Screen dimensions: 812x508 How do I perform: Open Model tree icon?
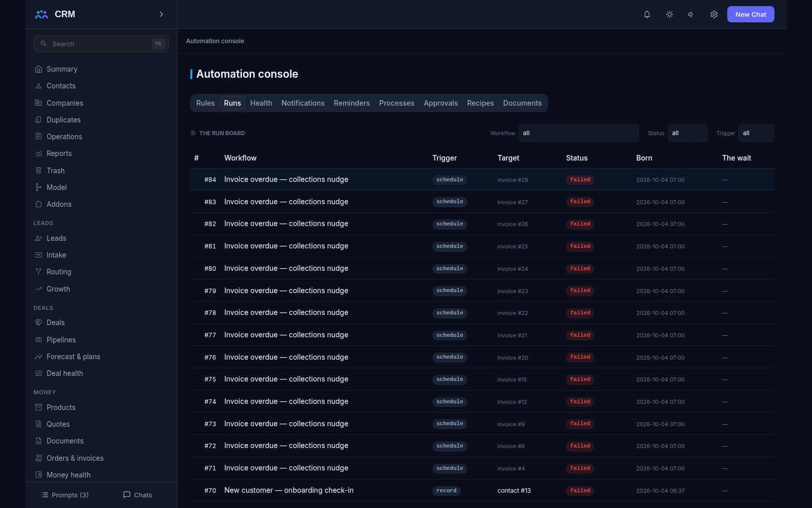(x=39, y=187)
